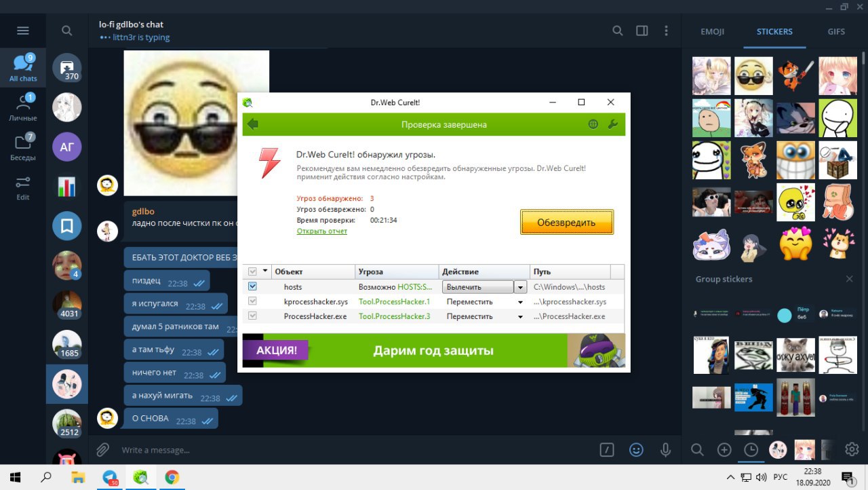
Task: Search messages in lo-fi gdlbo's chat
Action: [618, 31]
